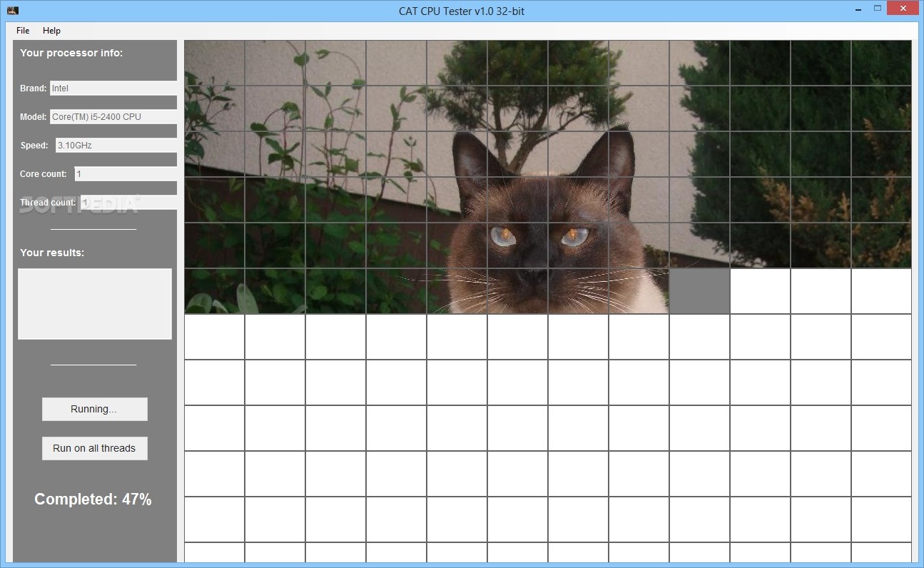Select the Brand field showing Intel
The height and width of the screenshot is (568, 924).
click(x=113, y=88)
